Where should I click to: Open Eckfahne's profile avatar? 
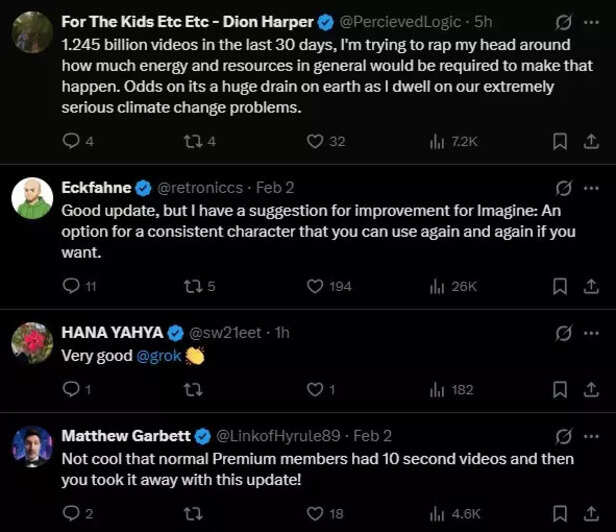[x=32, y=198]
